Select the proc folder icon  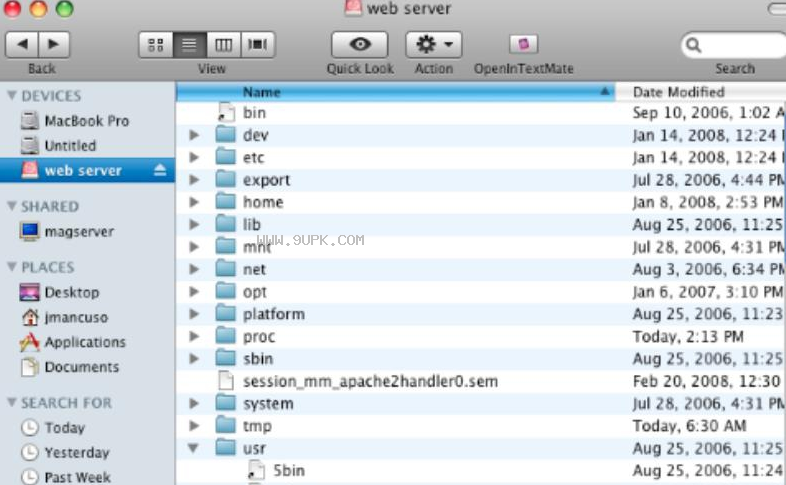226,336
